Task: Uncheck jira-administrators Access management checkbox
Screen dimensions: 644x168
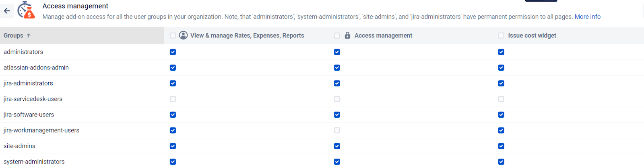Action: 337,83
